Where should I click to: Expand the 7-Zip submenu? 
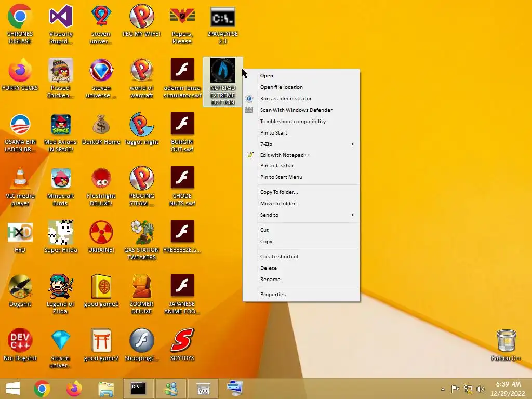coord(301,144)
